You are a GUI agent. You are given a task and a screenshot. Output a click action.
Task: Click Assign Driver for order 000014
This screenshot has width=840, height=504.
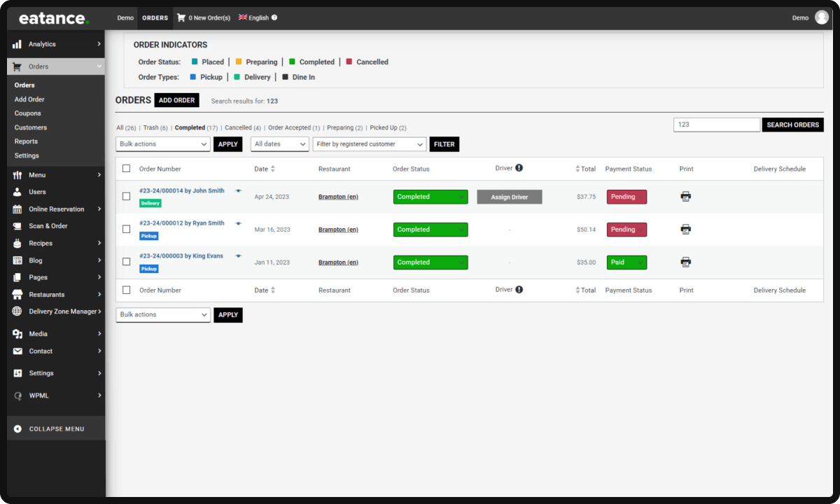pyautogui.click(x=510, y=197)
